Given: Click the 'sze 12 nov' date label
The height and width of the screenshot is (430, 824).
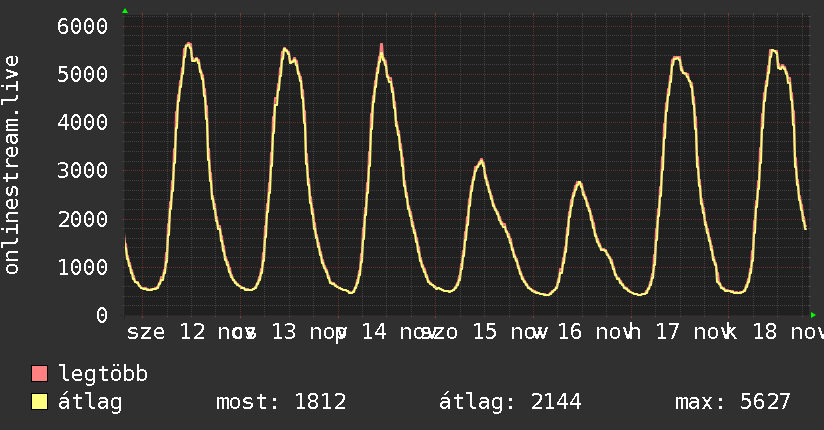Looking at the screenshot, I should 191,332.
